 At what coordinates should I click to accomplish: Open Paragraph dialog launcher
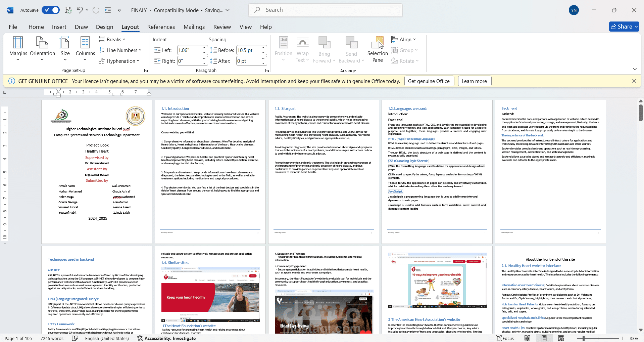coord(267,71)
